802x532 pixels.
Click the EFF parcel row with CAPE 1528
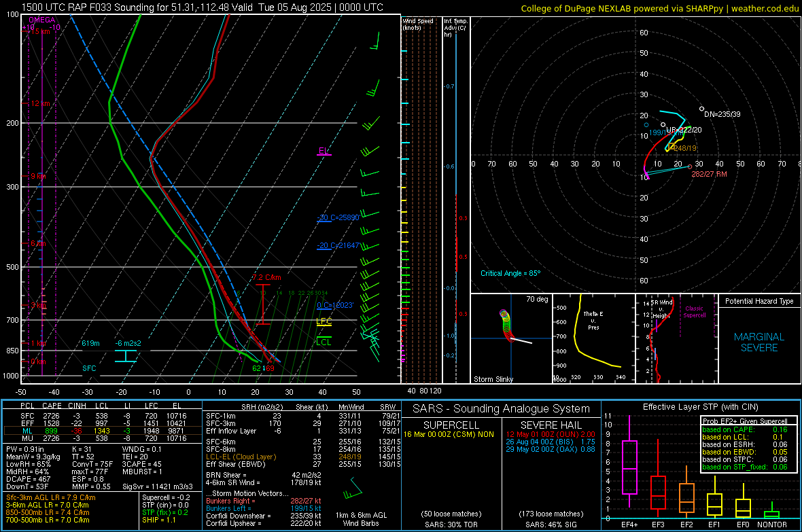(101, 423)
